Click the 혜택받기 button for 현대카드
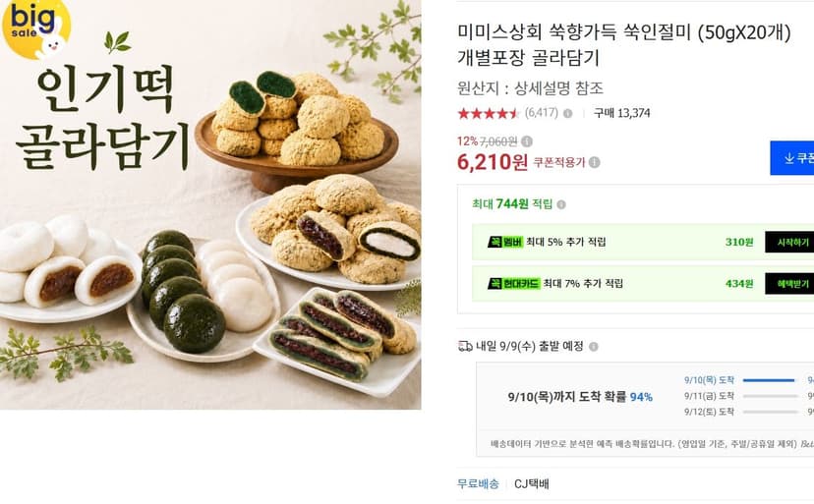The height and width of the screenshot is (504, 814). click(789, 283)
